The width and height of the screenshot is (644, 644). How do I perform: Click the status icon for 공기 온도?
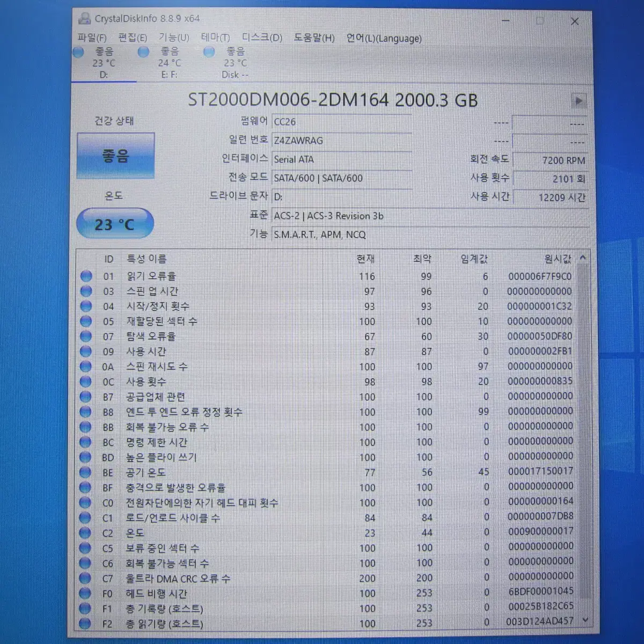[x=86, y=472]
